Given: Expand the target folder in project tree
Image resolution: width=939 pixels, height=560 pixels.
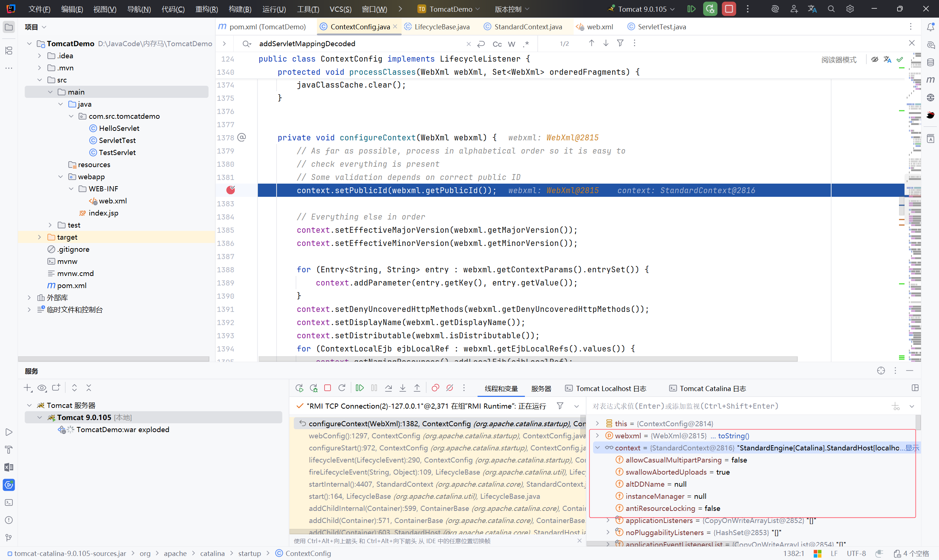Looking at the screenshot, I should (39, 237).
